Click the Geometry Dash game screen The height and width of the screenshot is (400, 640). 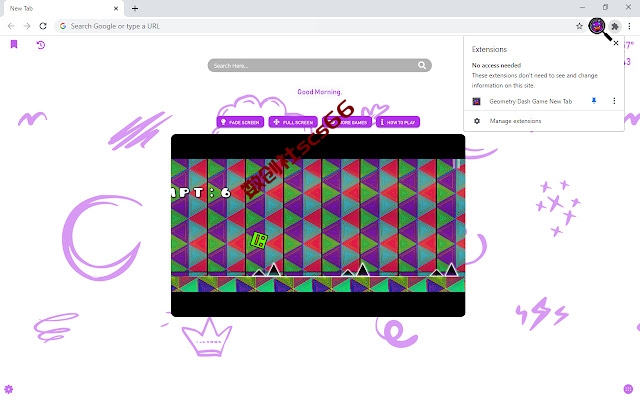[x=318, y=225]
